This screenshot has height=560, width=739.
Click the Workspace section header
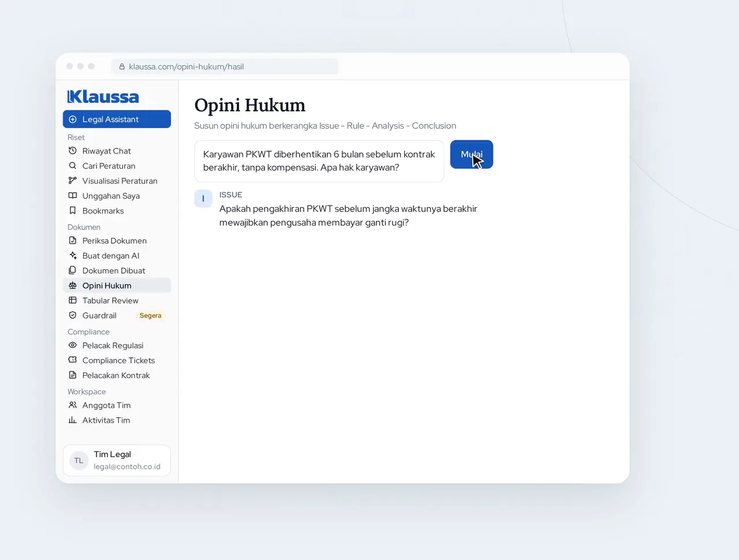click(87, 392)
